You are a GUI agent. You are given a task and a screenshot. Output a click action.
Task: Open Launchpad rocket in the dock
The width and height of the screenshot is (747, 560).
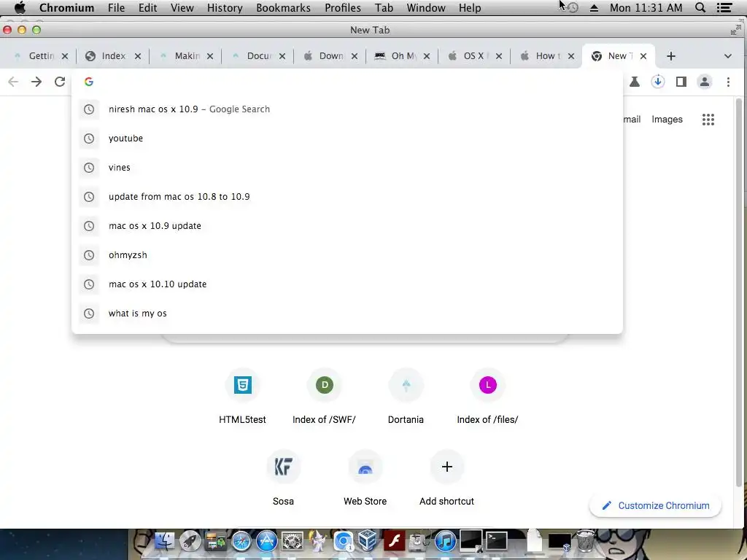pyautogui.click(x=190, y=542)
